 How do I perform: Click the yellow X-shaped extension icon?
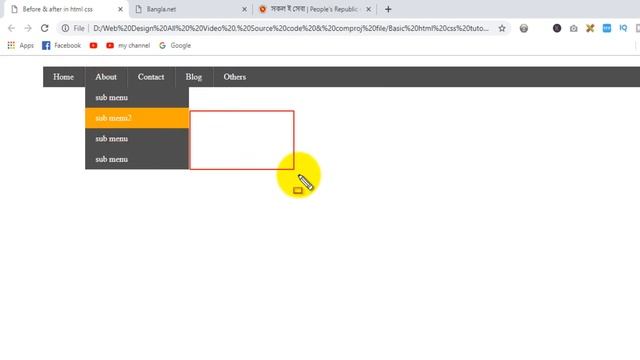(x=590, y=28)
